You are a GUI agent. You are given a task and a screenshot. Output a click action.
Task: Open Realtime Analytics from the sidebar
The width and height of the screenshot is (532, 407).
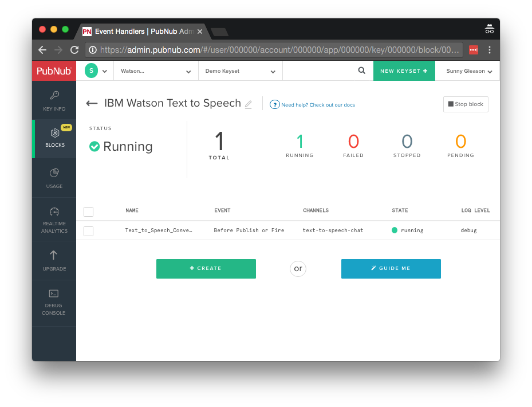point(54,220)
